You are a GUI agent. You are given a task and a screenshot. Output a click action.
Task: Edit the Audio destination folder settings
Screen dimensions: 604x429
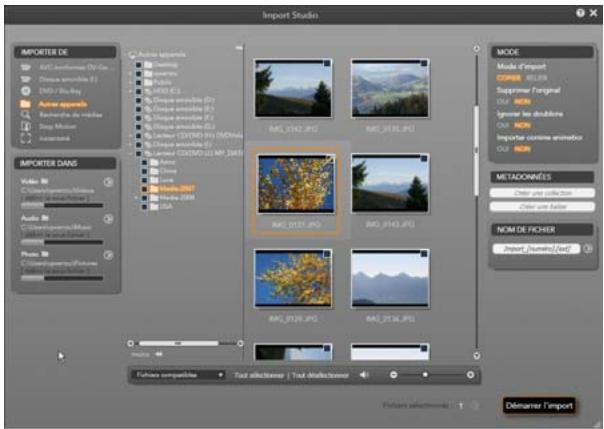coord(109,219)
